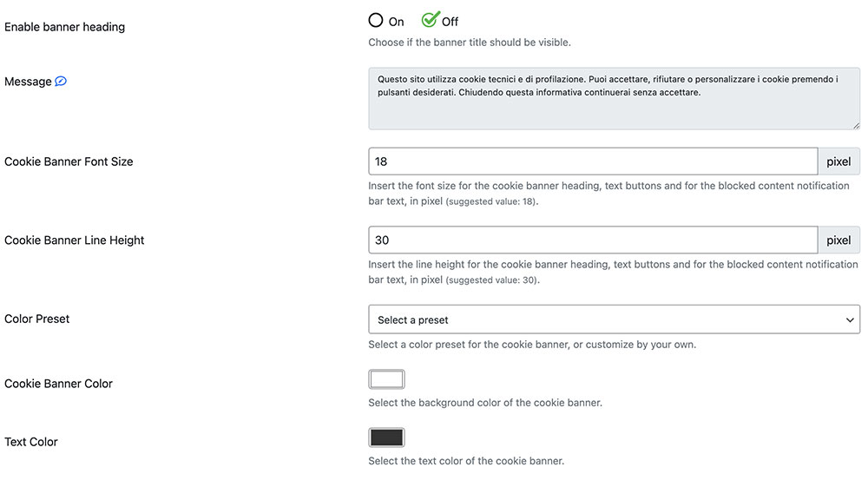This screenshot has height=487, width=868.
Task: Click the Cookie Banner Color white swatch
Action: [x=386, y=379]
